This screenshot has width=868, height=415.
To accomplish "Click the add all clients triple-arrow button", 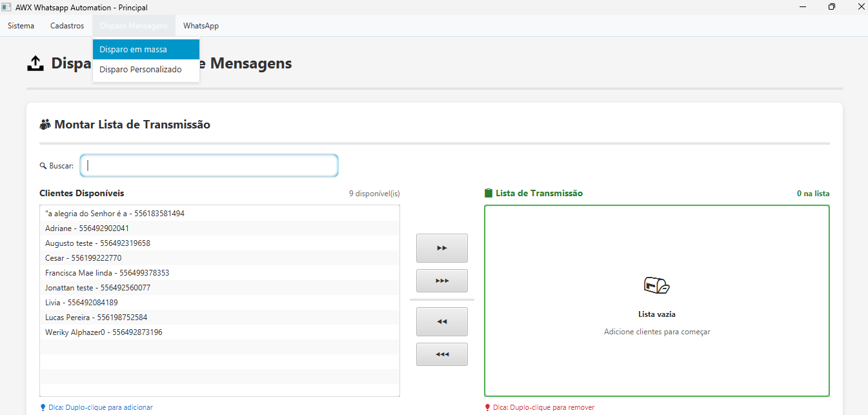I will (x=441, y=281).
